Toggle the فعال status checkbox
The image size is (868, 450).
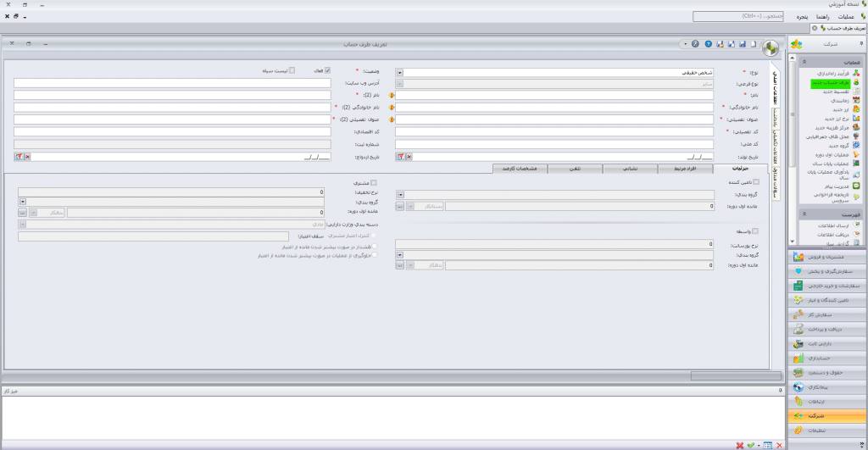point(327,71)
